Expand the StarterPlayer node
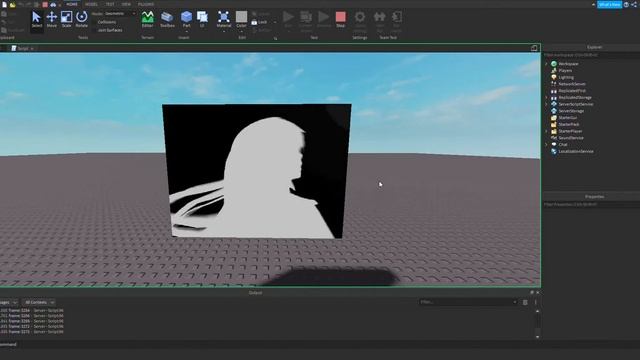The width and height of the screenshot is (640, 360). [547, 131]
